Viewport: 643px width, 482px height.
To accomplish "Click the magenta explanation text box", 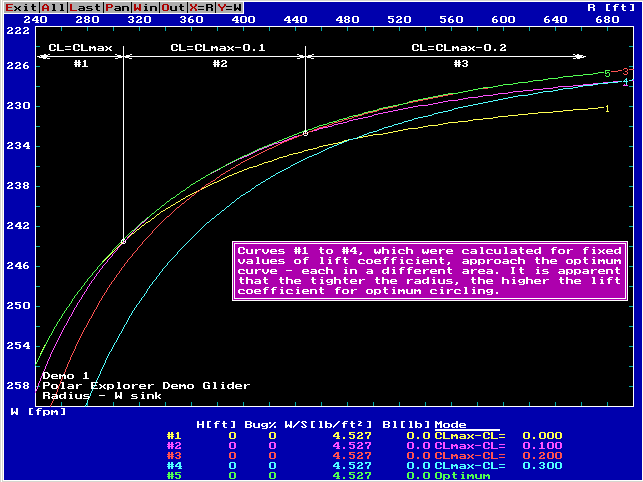I will pos(429,270).
